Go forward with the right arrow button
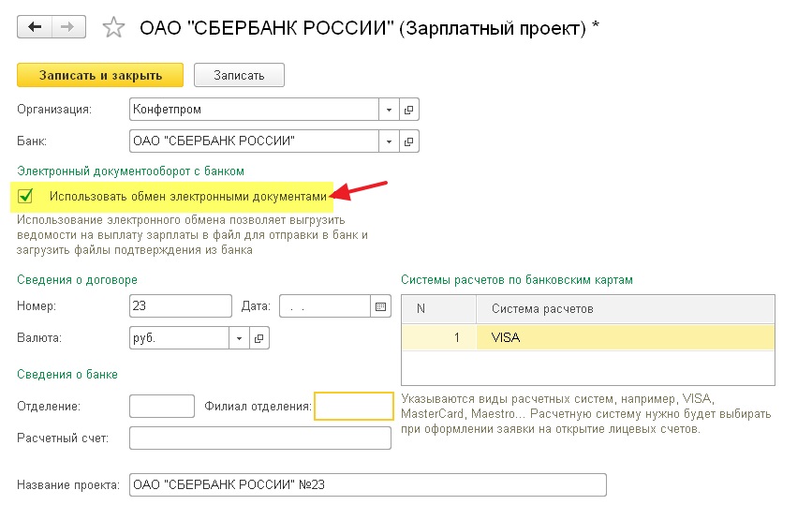The image size is (812, 520). point(68,27)
